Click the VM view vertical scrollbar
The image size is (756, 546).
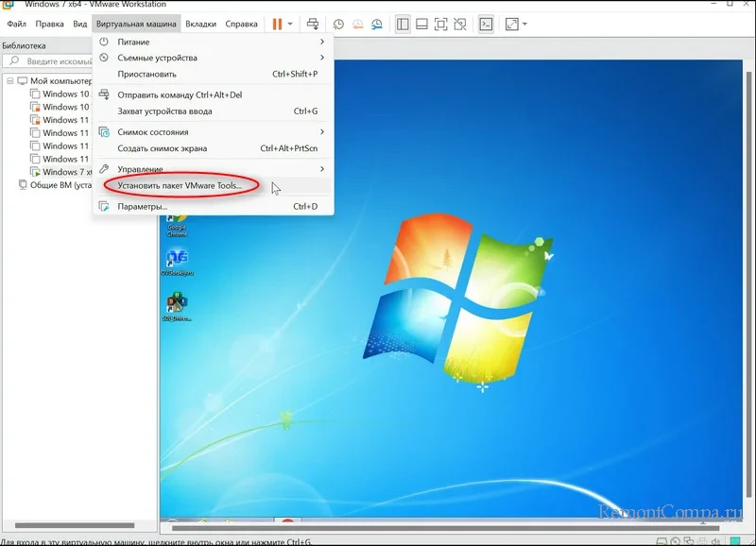(x=748, y=284)
